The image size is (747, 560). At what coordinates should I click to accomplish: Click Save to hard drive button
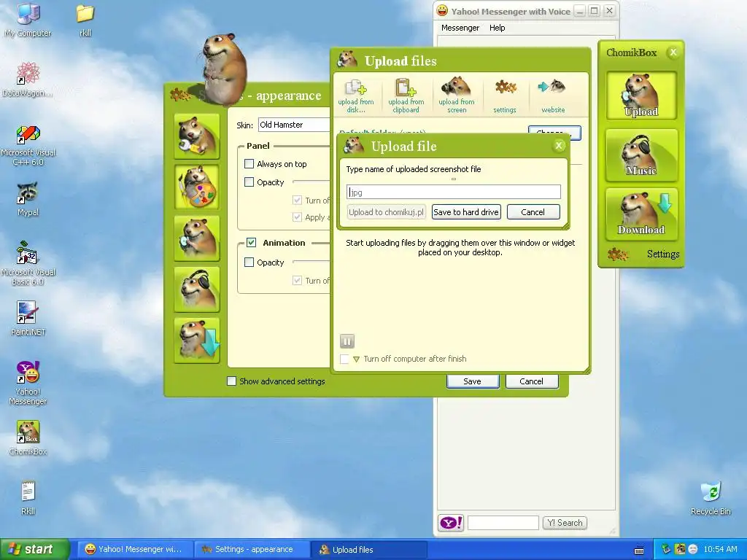466,212
